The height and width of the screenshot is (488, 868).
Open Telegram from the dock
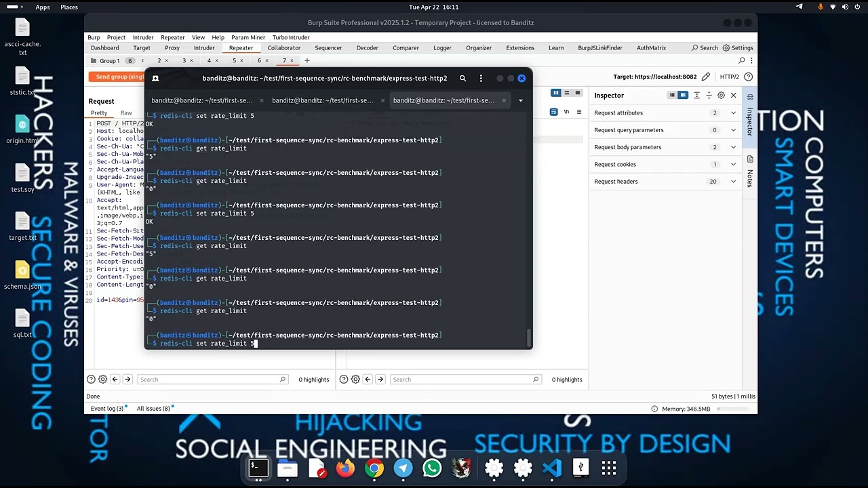point(403,468)
